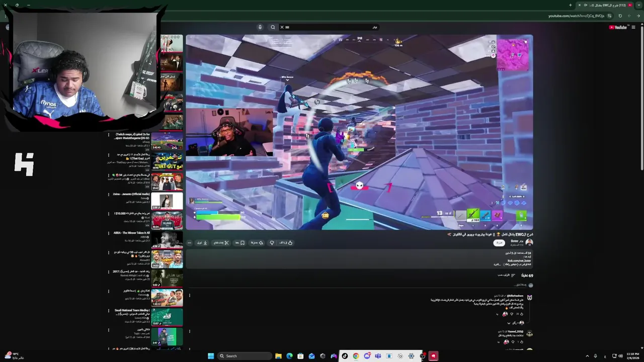Open Microsoft Teams from the taskbar
Screen dimensions: 644x362
378,356
